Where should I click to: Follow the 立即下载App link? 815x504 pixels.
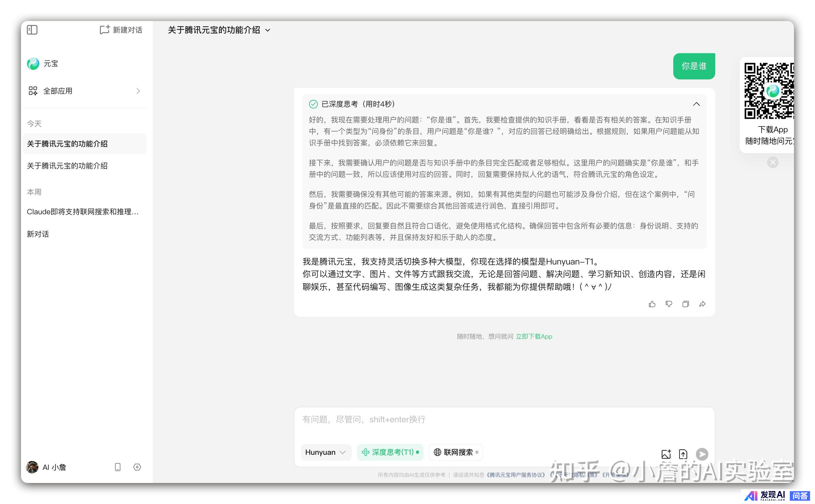click(534, 336)
